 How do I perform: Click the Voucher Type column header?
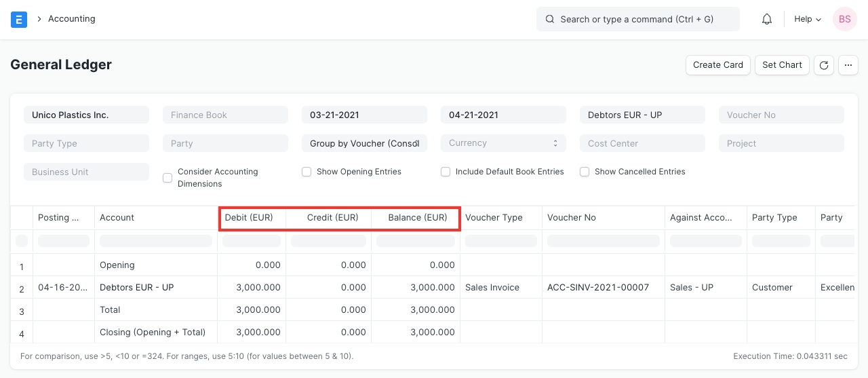[494, 218]
